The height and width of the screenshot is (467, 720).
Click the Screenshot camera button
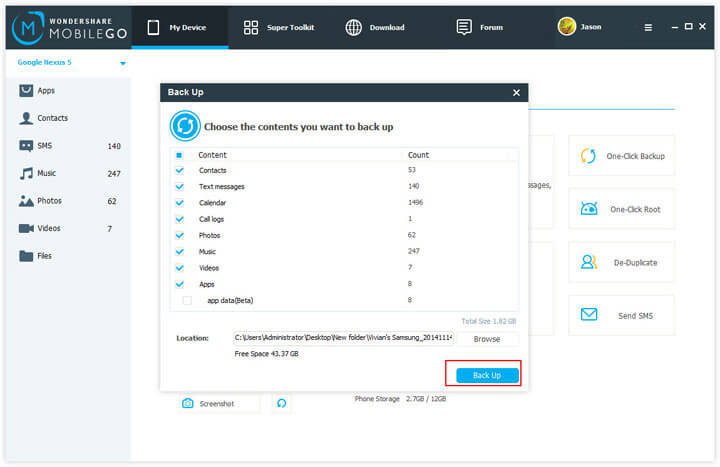click(x=219, y=404)
